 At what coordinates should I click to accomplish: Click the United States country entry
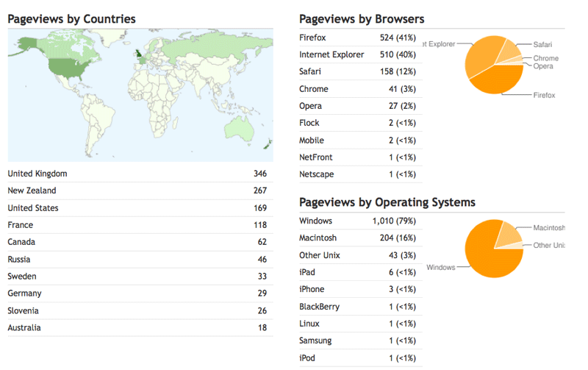140,208
